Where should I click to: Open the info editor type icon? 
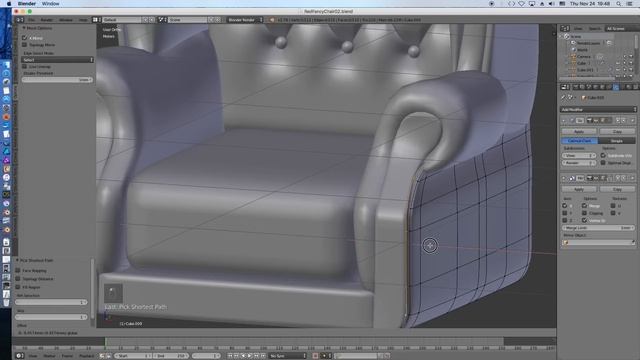(19, 20)
